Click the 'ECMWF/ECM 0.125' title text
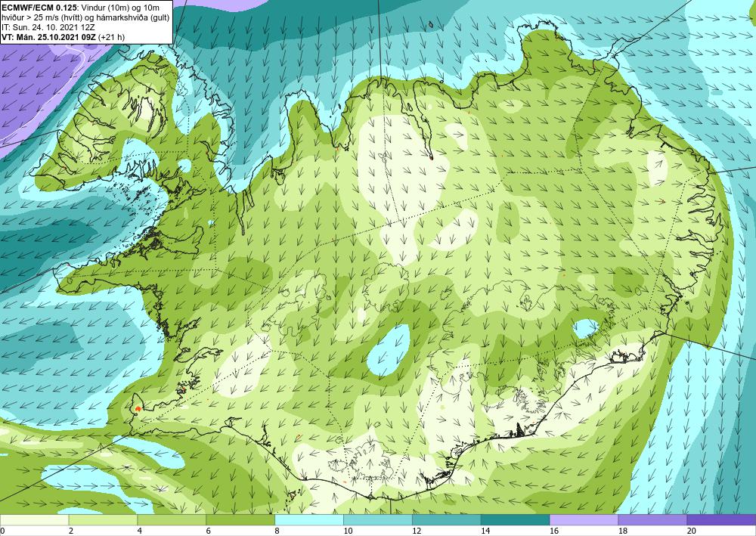The height and width of the screenshot is (536, 756). click(39, 8)
